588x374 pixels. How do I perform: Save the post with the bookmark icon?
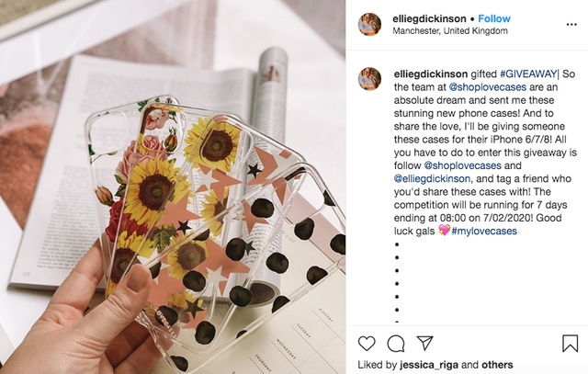tap(570, 344)
